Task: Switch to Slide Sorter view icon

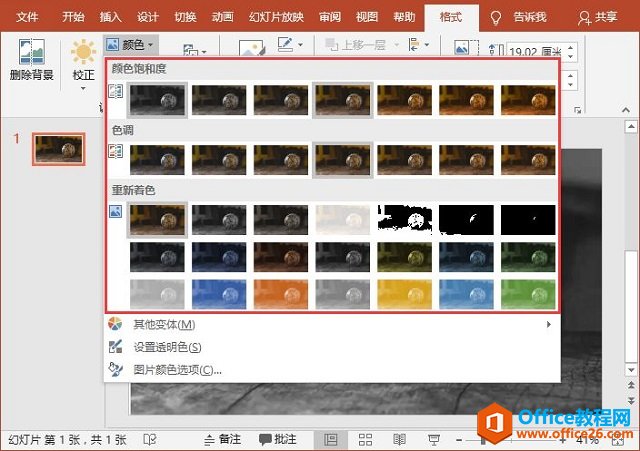Action: click(364, 439)
